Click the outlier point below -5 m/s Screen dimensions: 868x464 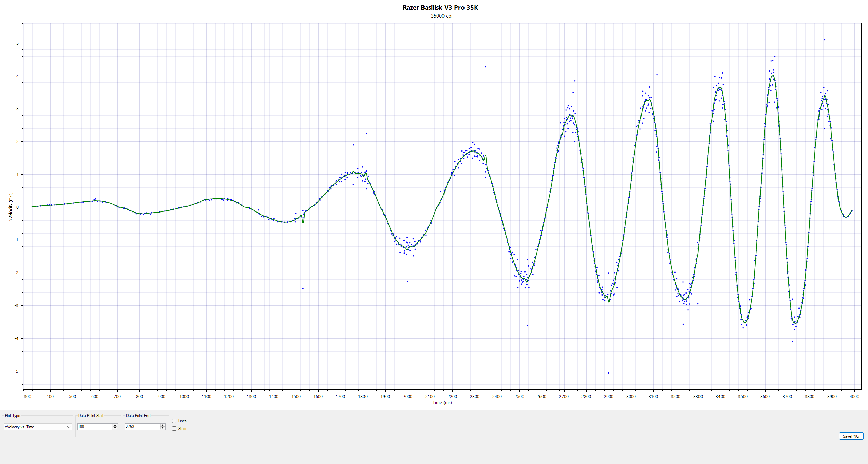pyautogui.click(x=608, y=373)
